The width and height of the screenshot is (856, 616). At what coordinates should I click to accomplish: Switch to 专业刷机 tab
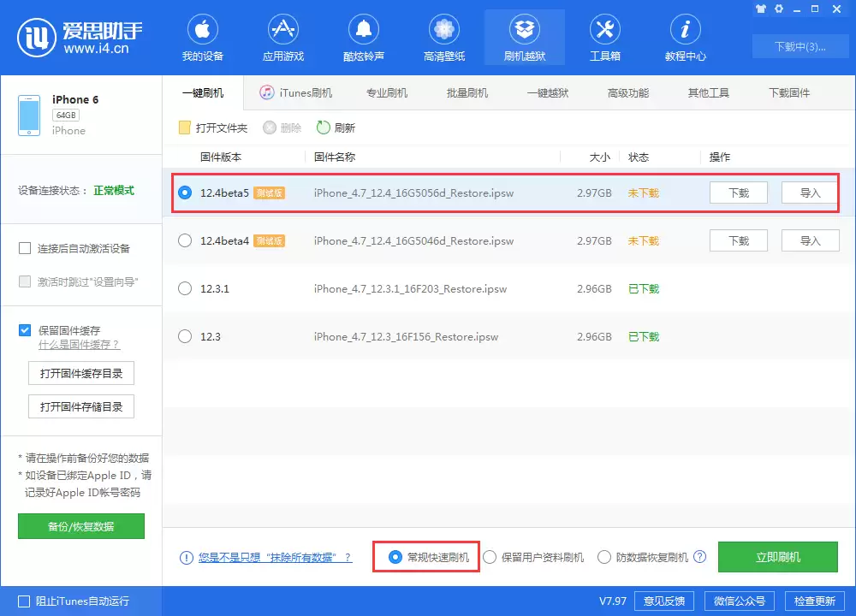pos(387,92)
